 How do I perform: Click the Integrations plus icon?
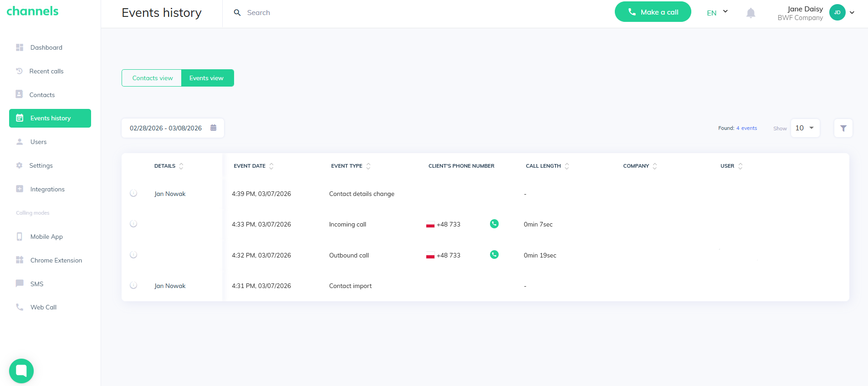tap(20, 189)
